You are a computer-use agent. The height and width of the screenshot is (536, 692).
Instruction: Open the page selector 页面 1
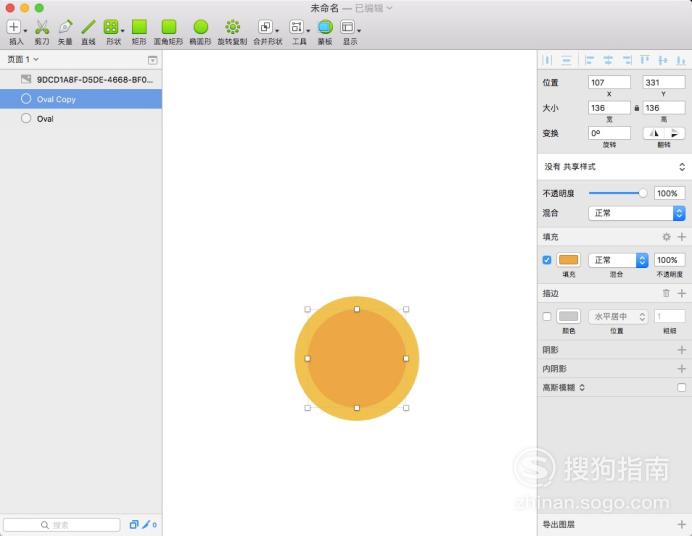coord(23,59)
